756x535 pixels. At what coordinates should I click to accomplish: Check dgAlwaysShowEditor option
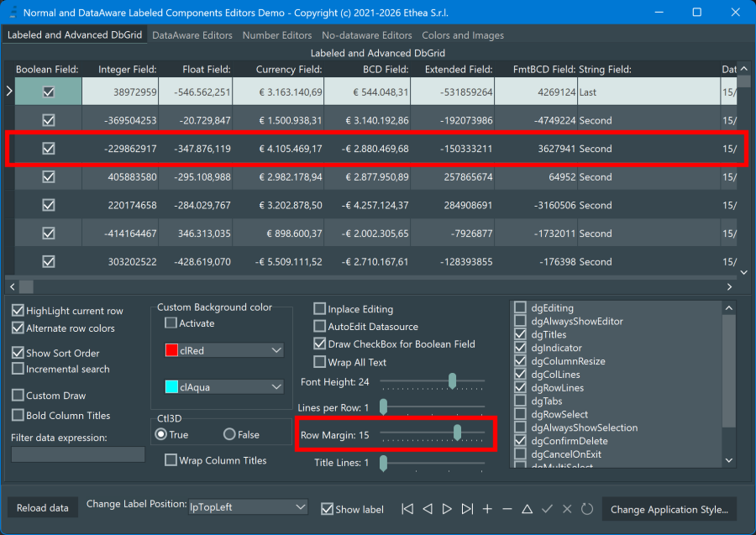[520, 321]
